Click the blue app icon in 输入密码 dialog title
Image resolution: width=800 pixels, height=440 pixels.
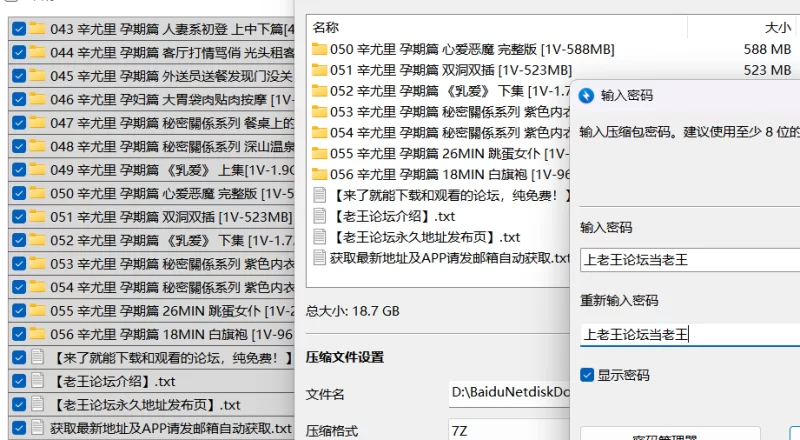[x=586, y=95]
